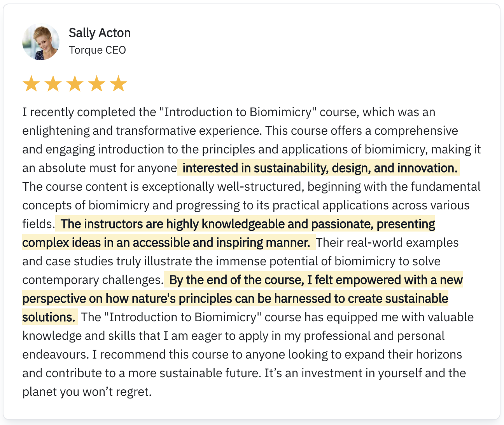Click the text "enlightening and transformative experience"
This screenshot has width=504, height=425.
coord(141,131)
